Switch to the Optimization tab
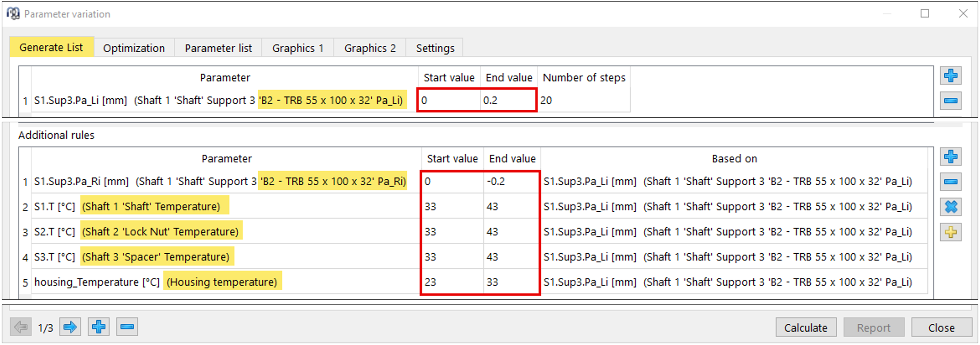The height and width of the screenshot is (345, 980). coord(134,48)
